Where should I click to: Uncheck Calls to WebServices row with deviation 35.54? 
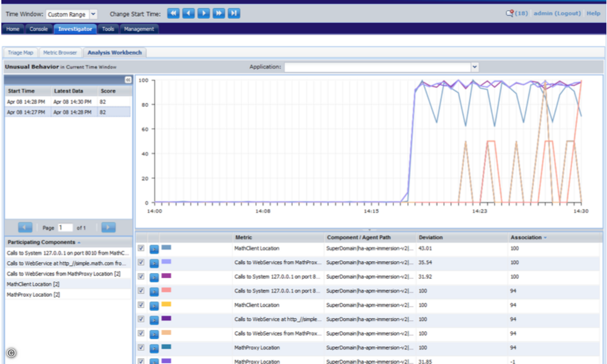point(141,262)
